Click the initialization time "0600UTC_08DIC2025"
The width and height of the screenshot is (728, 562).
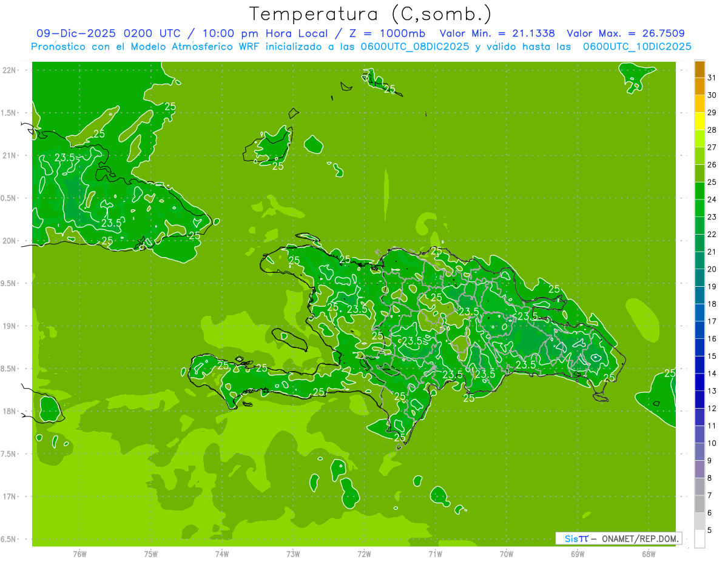414,47
